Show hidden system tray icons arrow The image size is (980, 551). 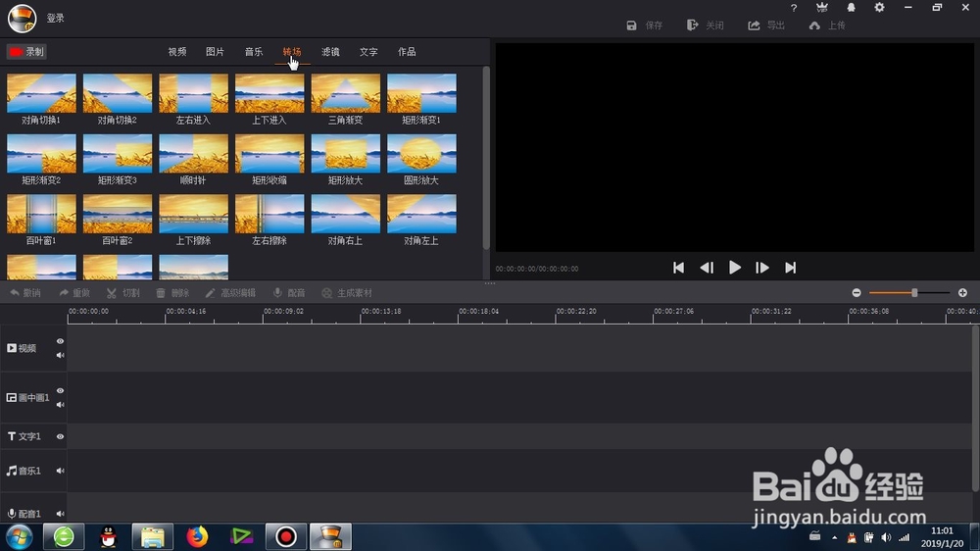coord(834,537)
